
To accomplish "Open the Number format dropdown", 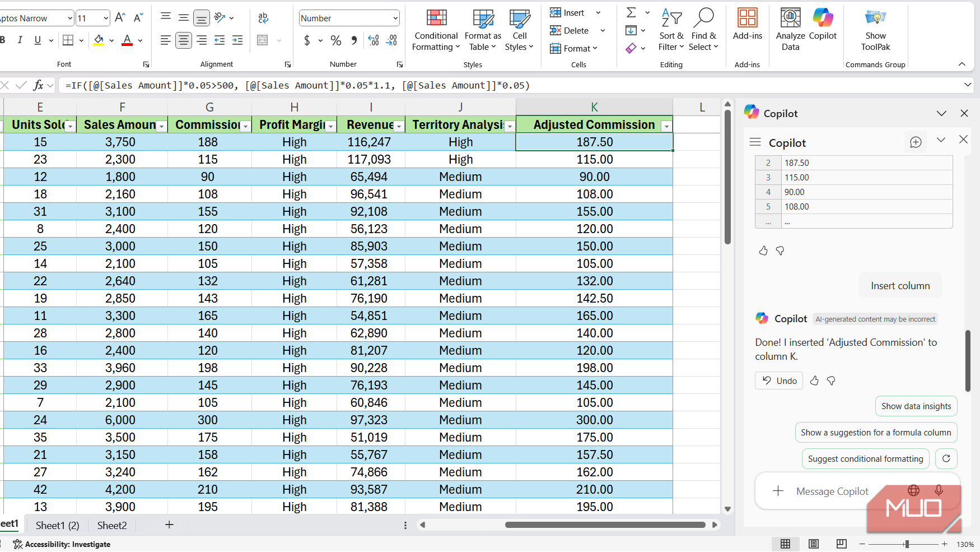I will [x=395, y=18].
